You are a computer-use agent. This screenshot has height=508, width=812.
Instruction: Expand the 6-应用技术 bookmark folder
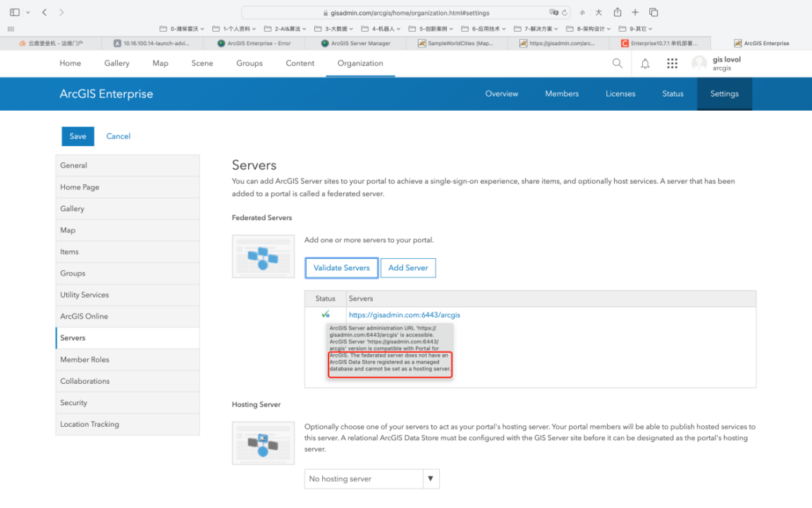pyautogui.click(x=483, y=29)
